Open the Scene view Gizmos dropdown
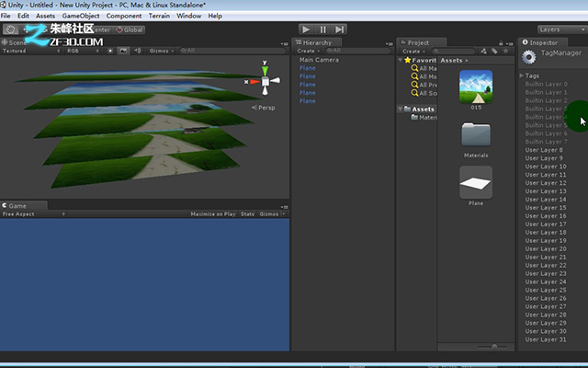This screenshot has height=368, width=588. pyautogui.click(x=162, y=51)
